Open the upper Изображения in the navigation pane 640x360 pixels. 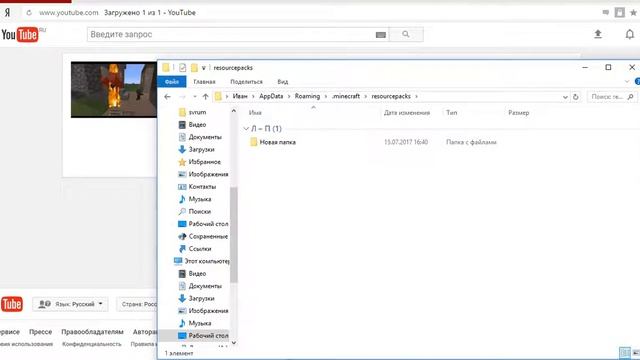[x=203, y=174]
